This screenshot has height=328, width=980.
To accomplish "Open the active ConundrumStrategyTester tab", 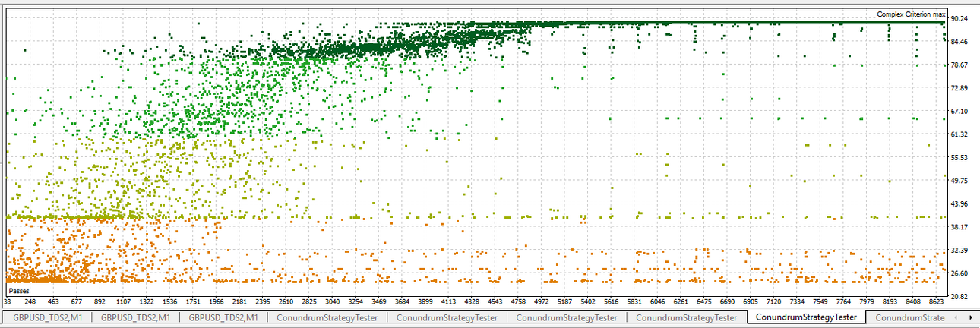I will 808,317.
